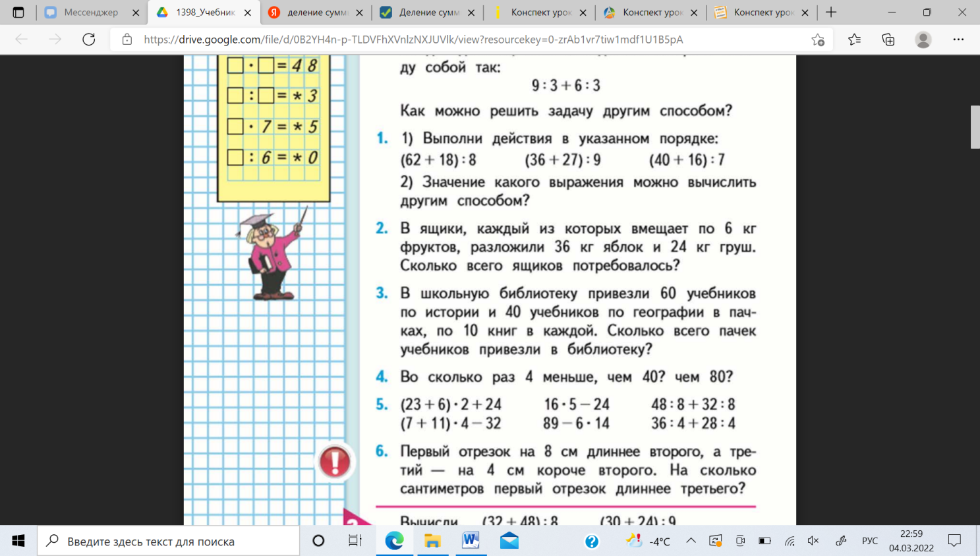Switch to the Яндекс деление суммы tab
Screen dimensions: 980x556
click(316, 13)
